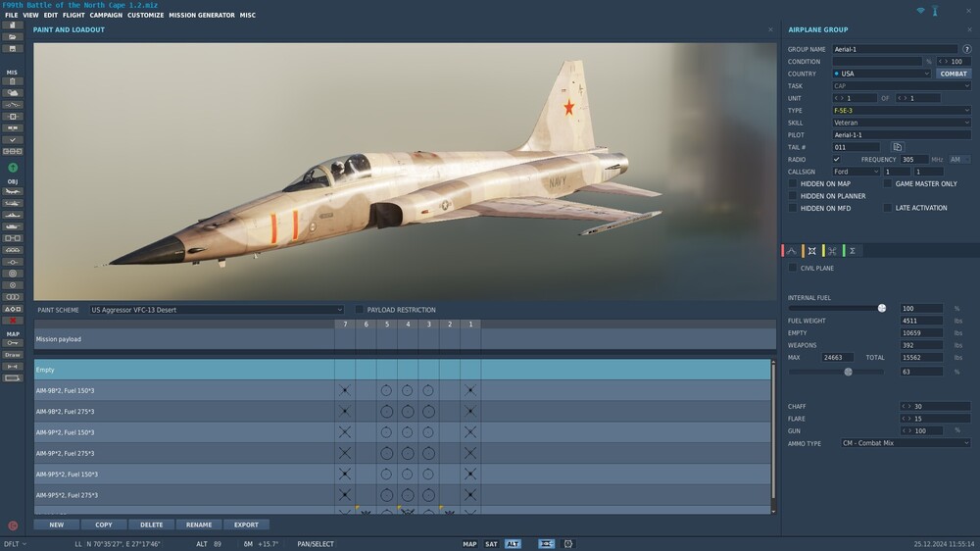The height and width of the screenshot is (551, 980).
Task: Select the place ship group tool
Action: point(13,215)
